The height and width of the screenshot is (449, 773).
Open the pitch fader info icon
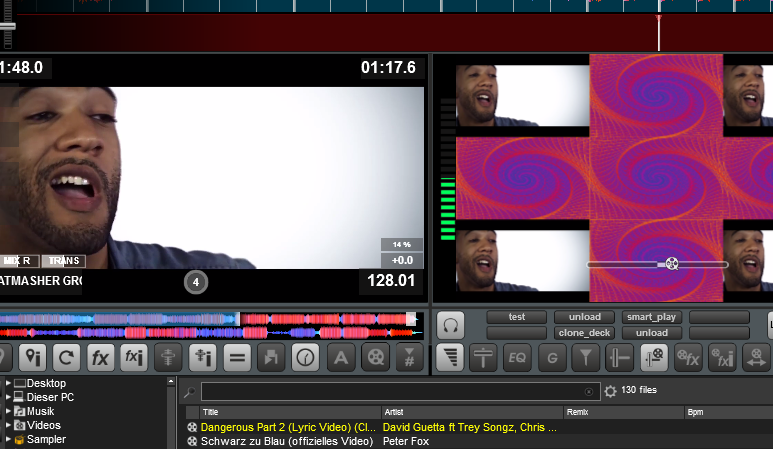pyautogui.click(x=202, y=357)
